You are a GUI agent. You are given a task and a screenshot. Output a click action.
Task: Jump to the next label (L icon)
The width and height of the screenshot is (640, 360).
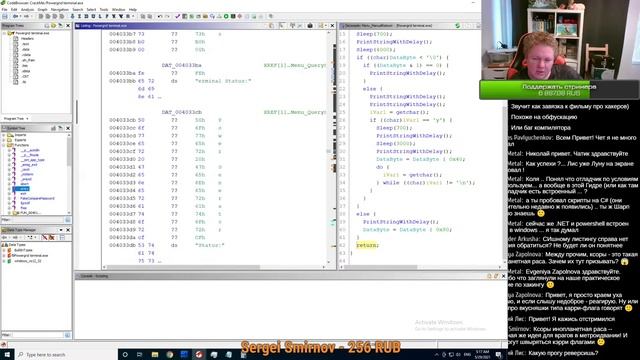(x=100, y=16)
